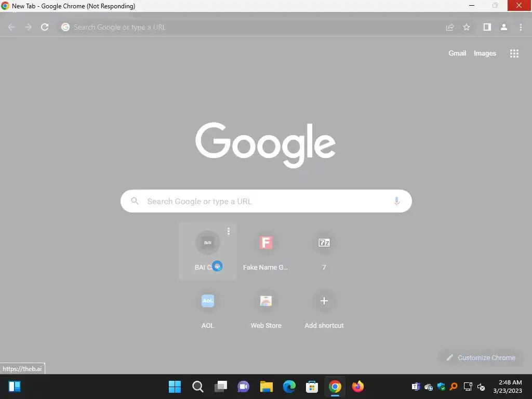Image resolution: width=532 pixels, height=399 pixels.
Task: Open the side panel icon
Action: (x=487, y=27)
